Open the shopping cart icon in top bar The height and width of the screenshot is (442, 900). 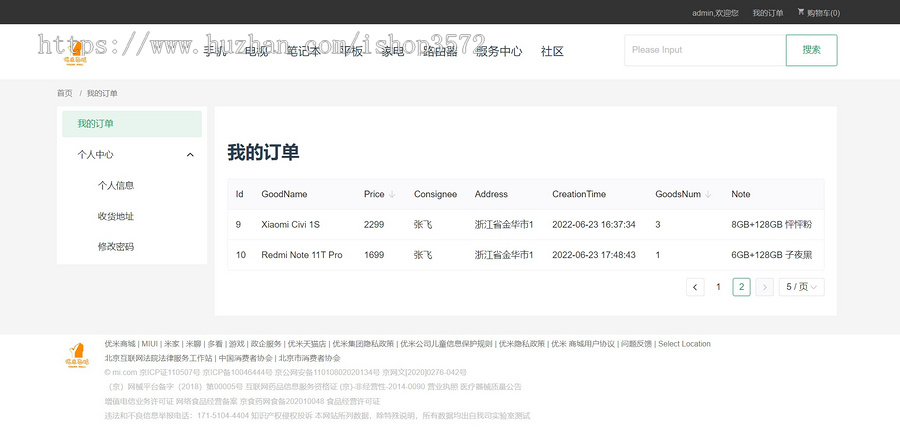coord(801,12)
